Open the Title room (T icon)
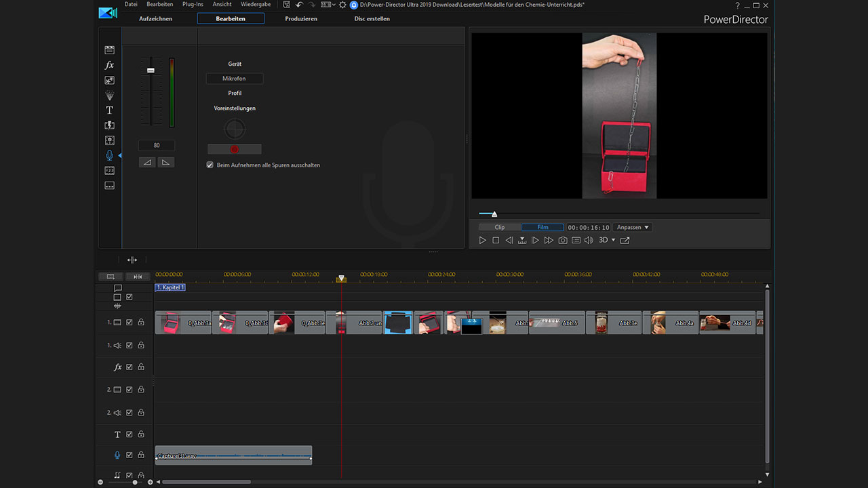Screen dimensions: 868x488 (x=109, y=110)
